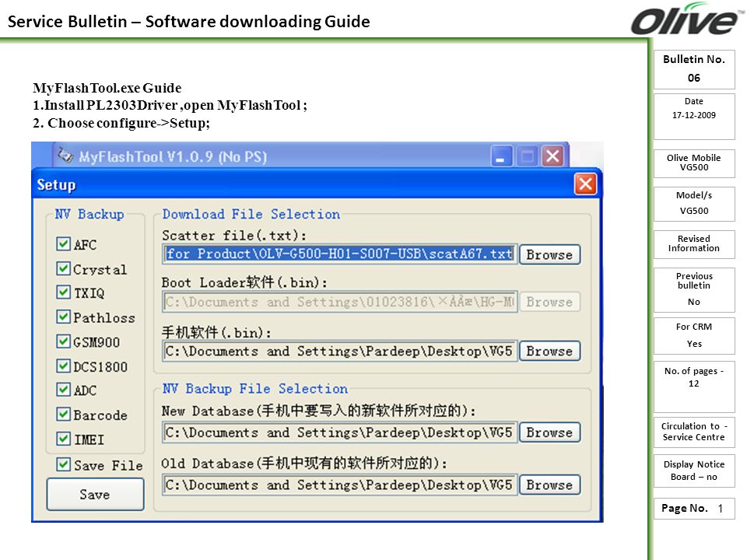Click the Olive logo

tap(686, 19)
